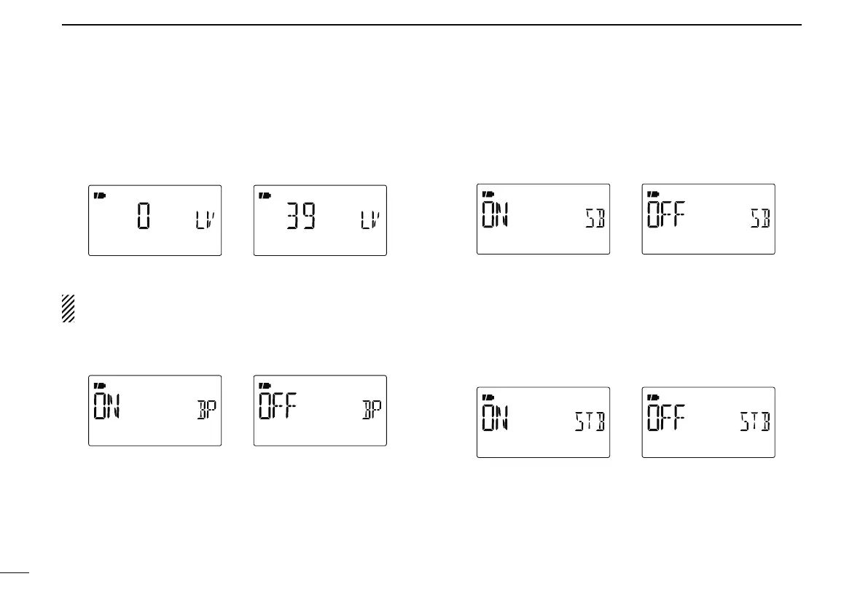Screen dimensions: 868x614
Task: Click the battery icon in the '0 LV' display
Action: pyautogui.click(x=100, y=195)
